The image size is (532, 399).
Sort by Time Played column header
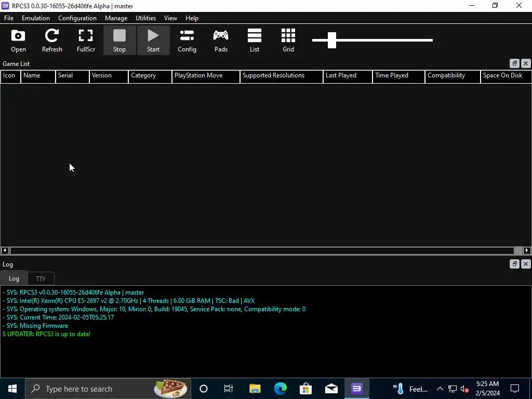(398, 76)
